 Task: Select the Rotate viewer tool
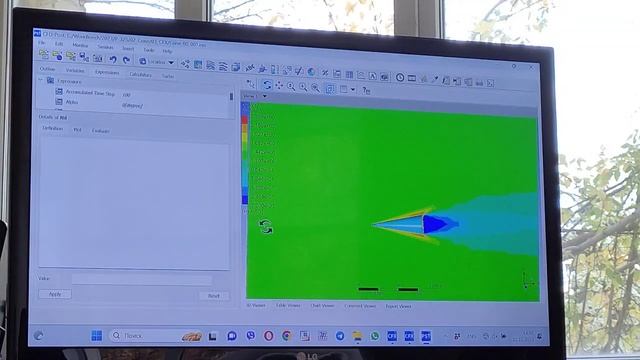click(267, 84)
